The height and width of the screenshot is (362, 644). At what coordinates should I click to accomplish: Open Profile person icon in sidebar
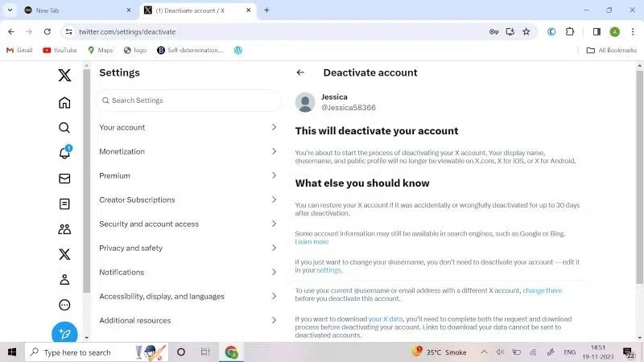pyautogui.click(x=64, y=280)
